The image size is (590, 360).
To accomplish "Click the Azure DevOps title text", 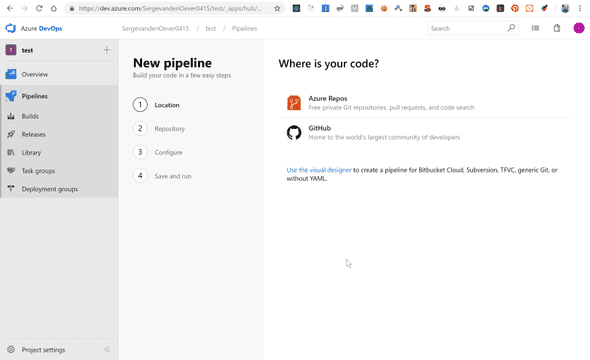I will (41, 28).
